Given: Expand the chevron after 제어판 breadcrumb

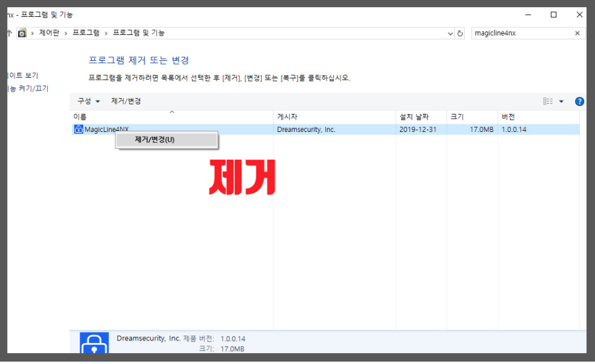Looking at the screenshot, I should point(66,33).
